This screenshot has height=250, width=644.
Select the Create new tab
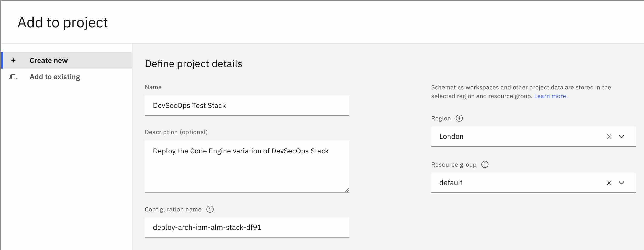(x=49, y=61)
